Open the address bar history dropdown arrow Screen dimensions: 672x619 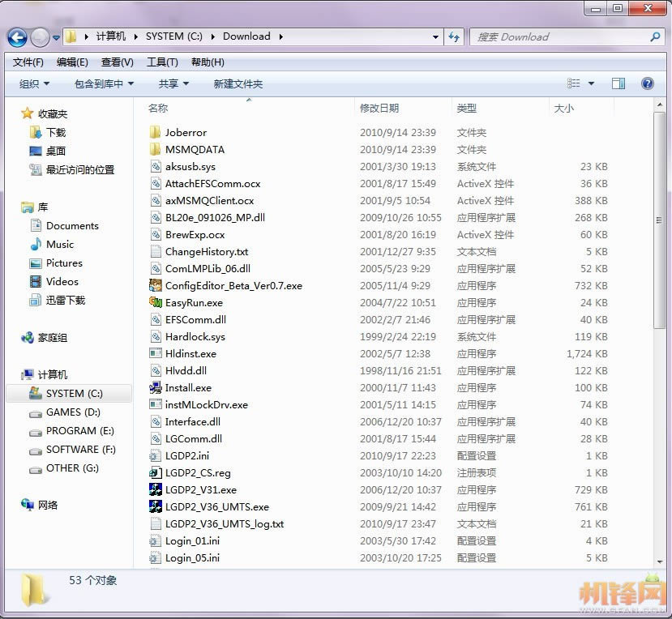(x=435, y=36)
